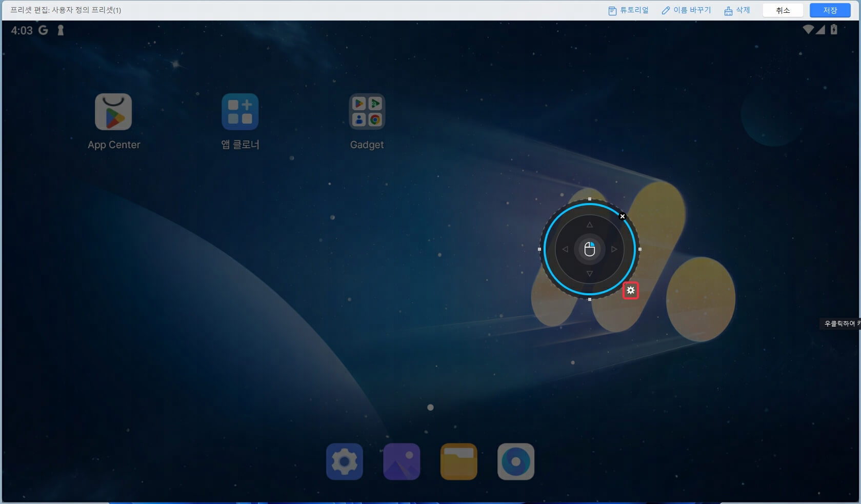The height and width of the screenshot is (504, 861).
Task: Open the File manager folder in dock
Action: (459, 462)
